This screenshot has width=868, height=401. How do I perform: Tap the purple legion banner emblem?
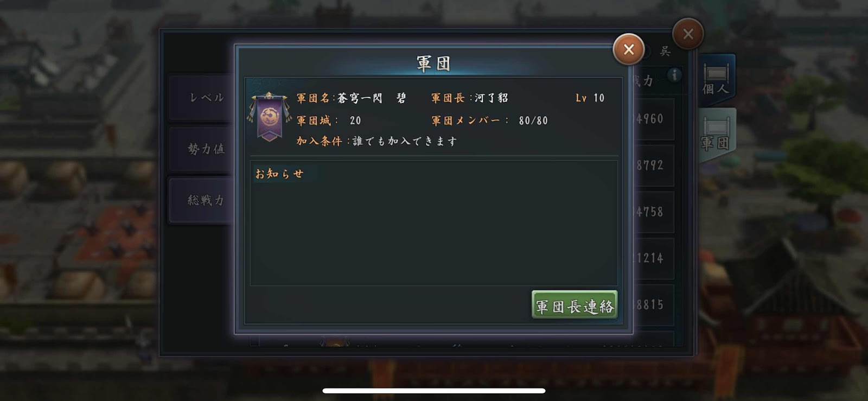tap(269, 117)
